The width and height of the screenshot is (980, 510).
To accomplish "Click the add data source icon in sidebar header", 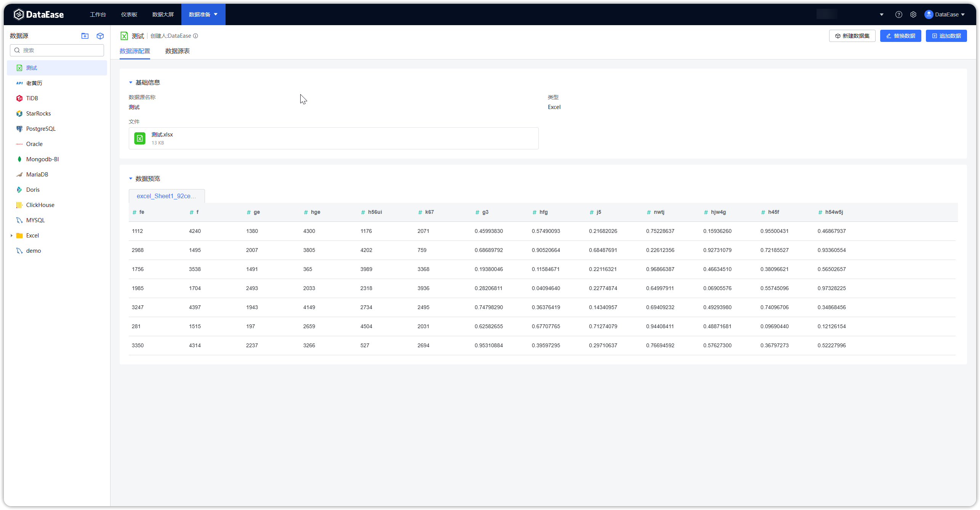I will [x=85, y=36].
